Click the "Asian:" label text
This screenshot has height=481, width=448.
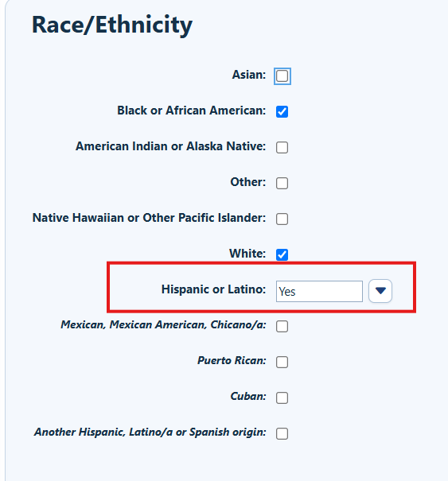(x=249, y=75)
